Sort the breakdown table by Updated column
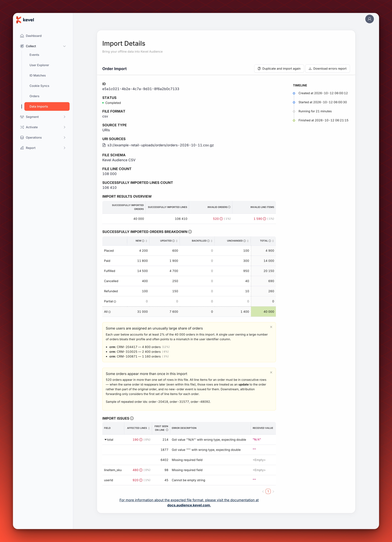392x542 pixels. click(x=177, y=241)
